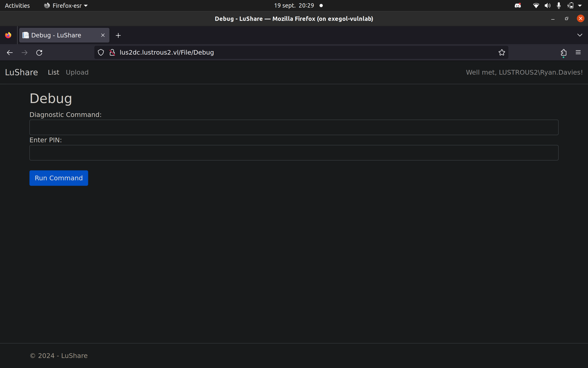Screen dimensions: 588x368
Task: Click the Wi-Fi network status icon
Action: click(536, 6)
